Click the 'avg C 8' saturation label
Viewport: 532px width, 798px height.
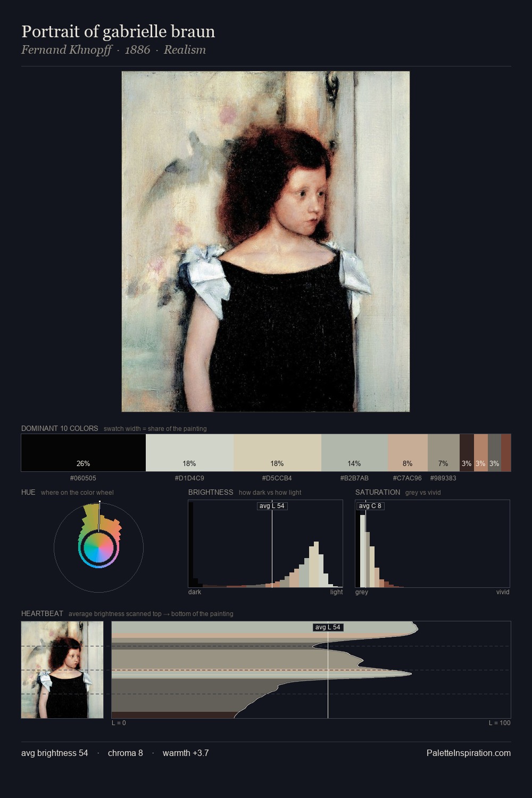[370, 506]
